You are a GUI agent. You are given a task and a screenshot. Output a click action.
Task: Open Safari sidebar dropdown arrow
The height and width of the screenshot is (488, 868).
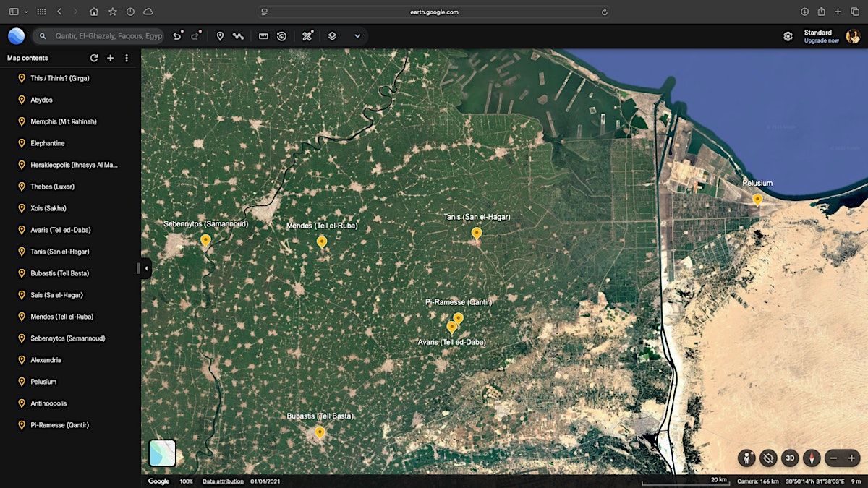tap(27, 12)
